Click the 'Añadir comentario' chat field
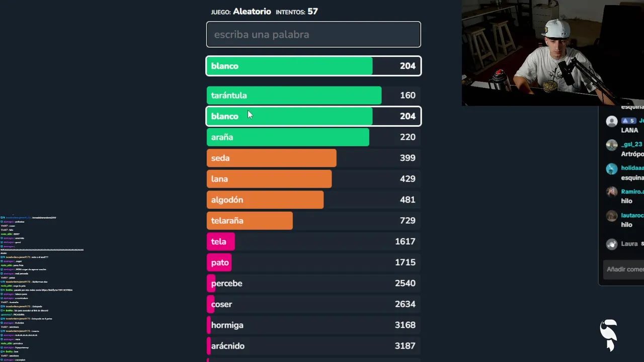This screenshot has height=362, width=644. 625,269
